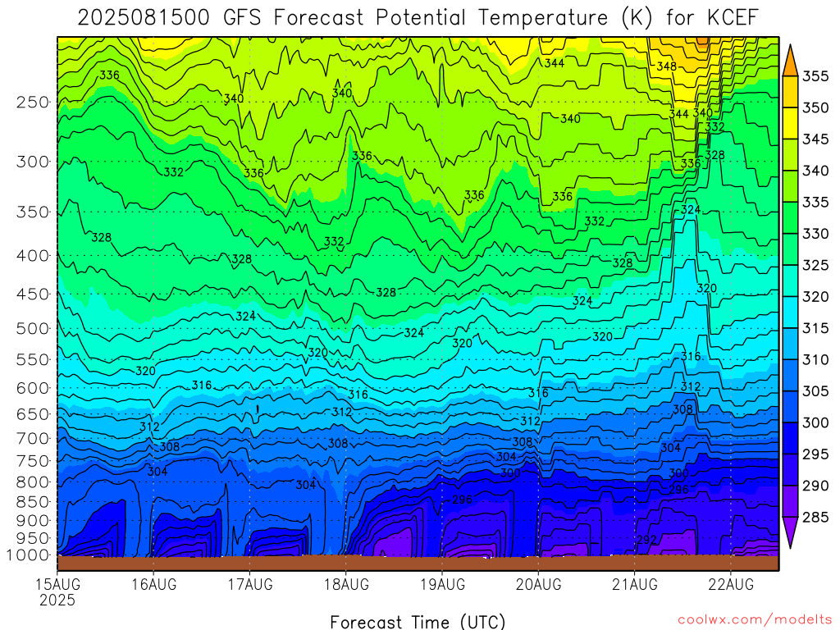
Task: Pick the 700 pressure level axis label
Action: point(33,438)
